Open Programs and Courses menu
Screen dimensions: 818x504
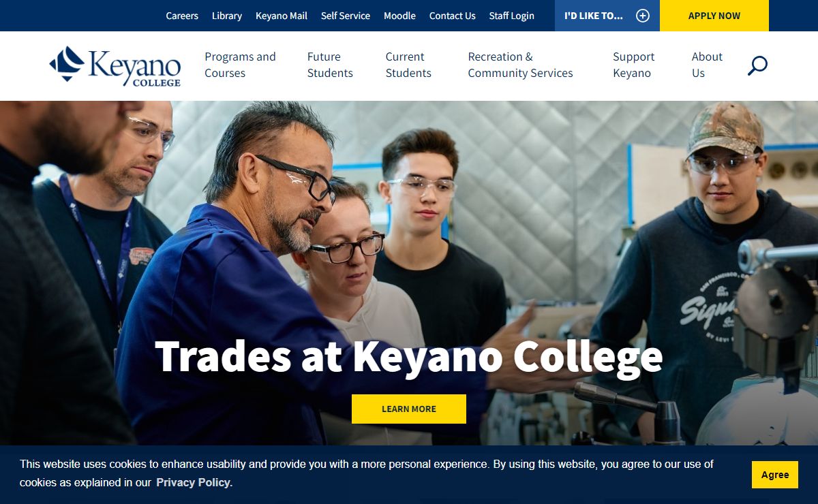240,65
